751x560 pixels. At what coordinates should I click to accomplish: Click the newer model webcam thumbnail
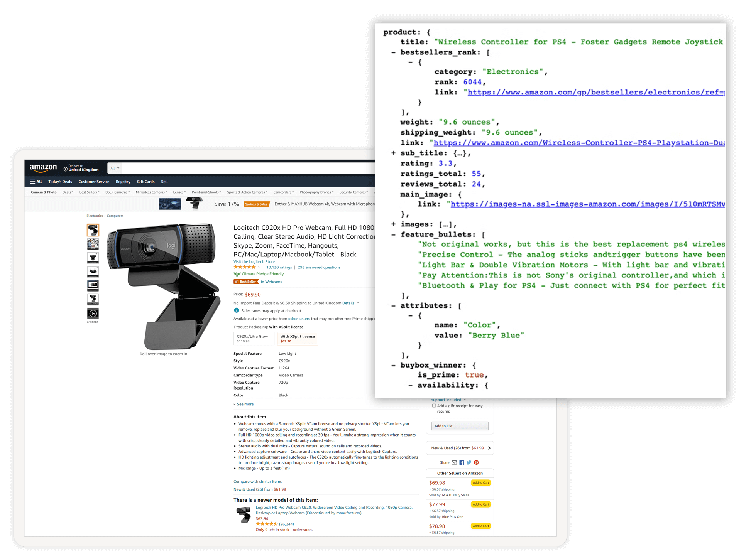coord(244,514)
